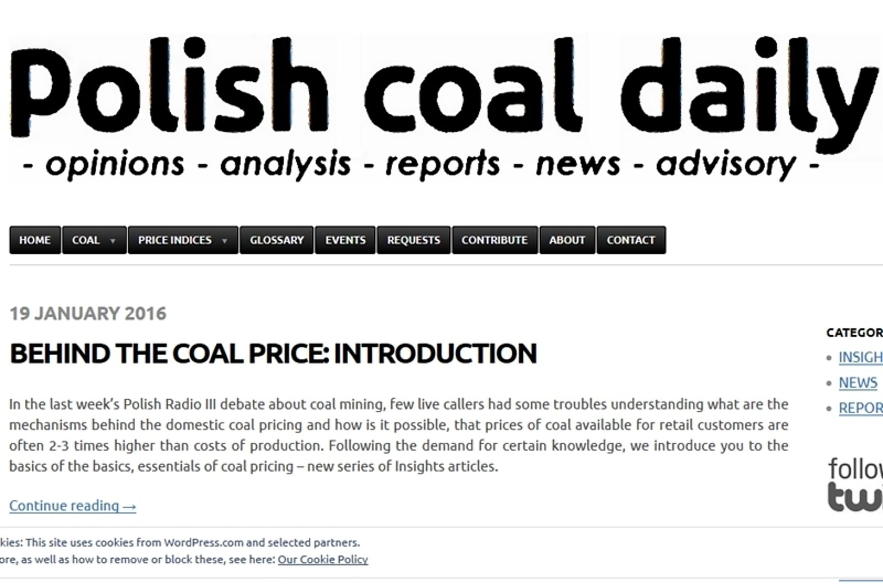Click the Continue reading link

(x=73, y=505)
